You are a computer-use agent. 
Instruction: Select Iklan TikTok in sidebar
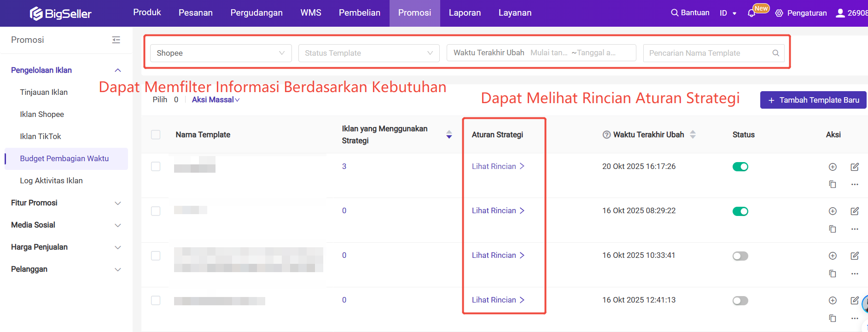click(x=41, y=136)
